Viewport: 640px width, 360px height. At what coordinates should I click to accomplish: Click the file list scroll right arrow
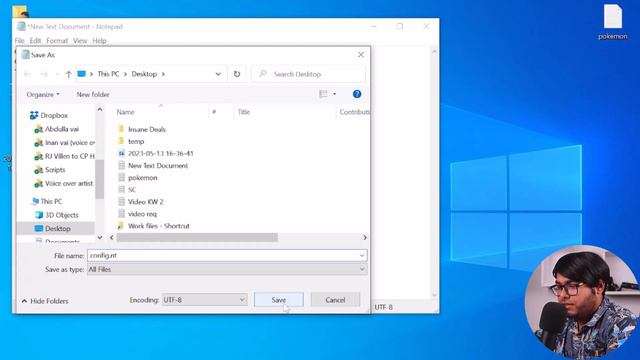(364, 237)
